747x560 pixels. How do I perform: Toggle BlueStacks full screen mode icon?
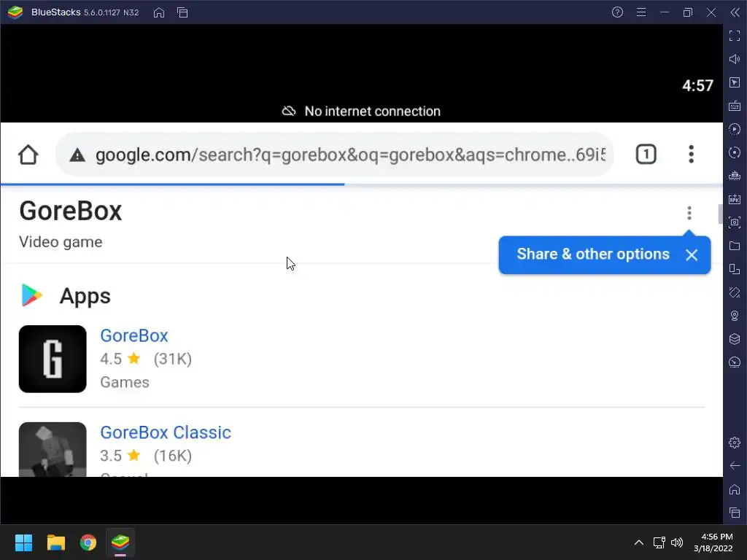coord(734,36)
